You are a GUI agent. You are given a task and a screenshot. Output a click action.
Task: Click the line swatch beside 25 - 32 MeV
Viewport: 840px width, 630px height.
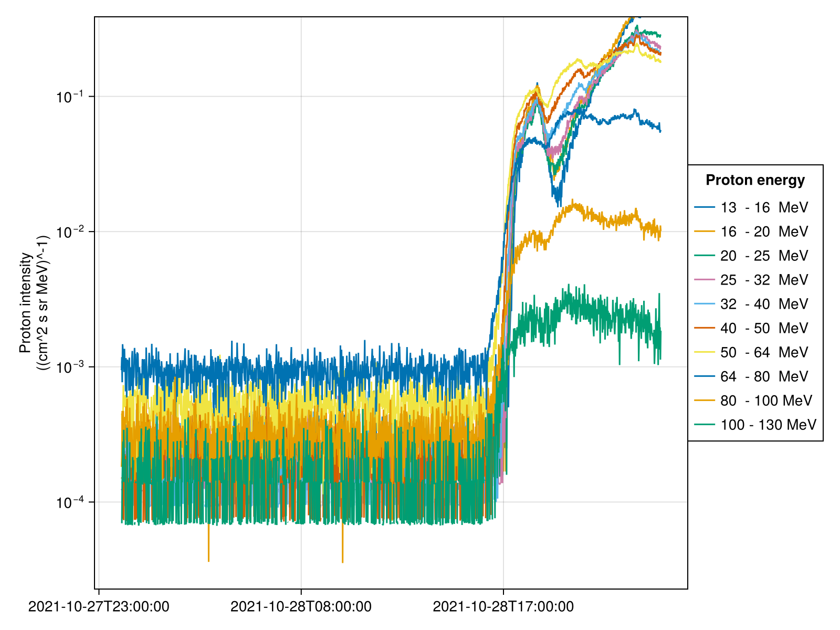coord(704,280)
